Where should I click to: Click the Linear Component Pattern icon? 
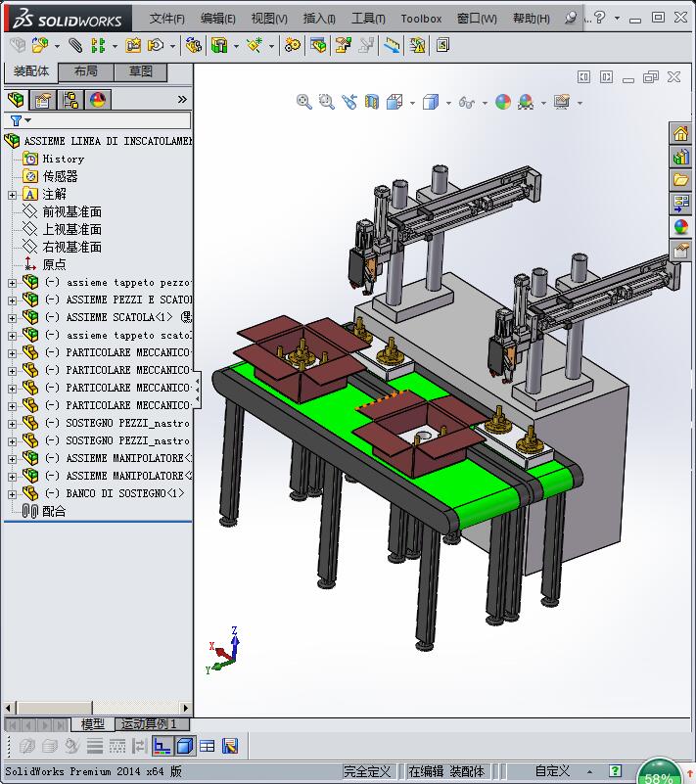(x=98, y=45)
